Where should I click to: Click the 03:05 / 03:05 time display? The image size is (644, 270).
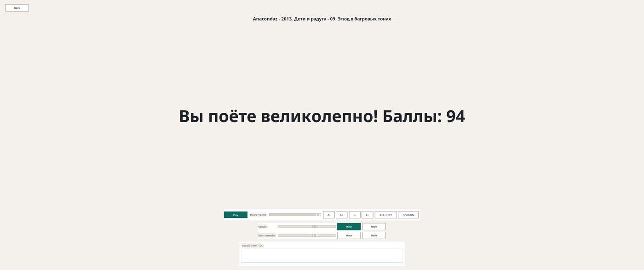coord(258,215)
